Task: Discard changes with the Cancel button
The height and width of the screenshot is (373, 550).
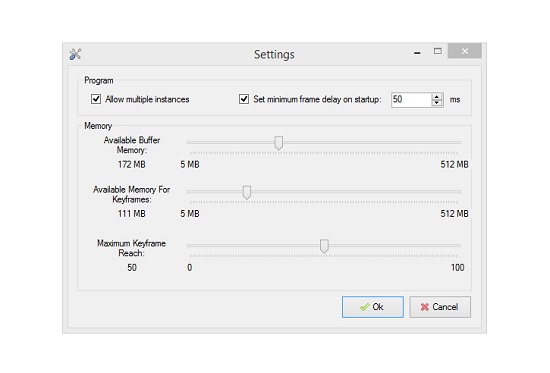Action: 440,307
